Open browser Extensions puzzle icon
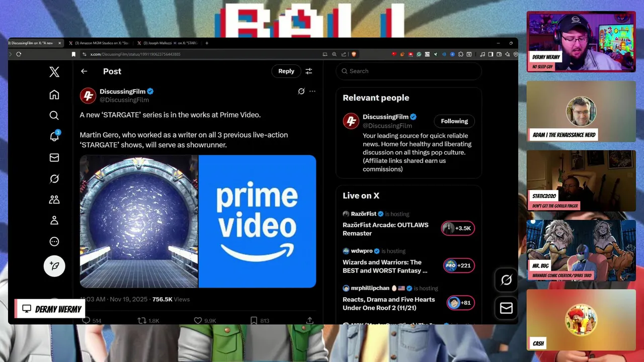644x362 pixels. coord(460,54)
